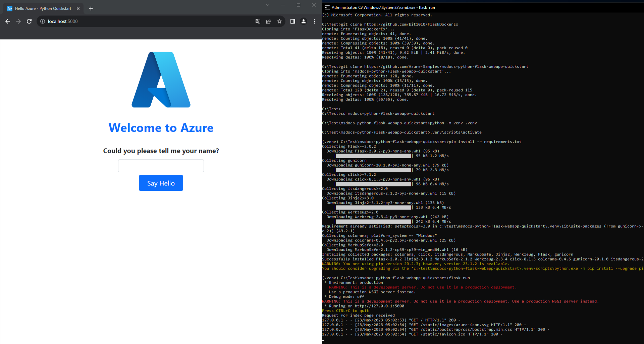This screenshot has height=344, width=644.
Task: Click the GET azure-icon.svg log line
Action: click(x=424, y=325)
